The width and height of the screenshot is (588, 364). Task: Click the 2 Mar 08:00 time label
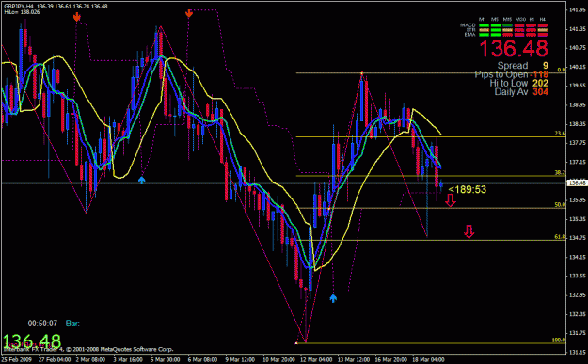coord(90,359)
